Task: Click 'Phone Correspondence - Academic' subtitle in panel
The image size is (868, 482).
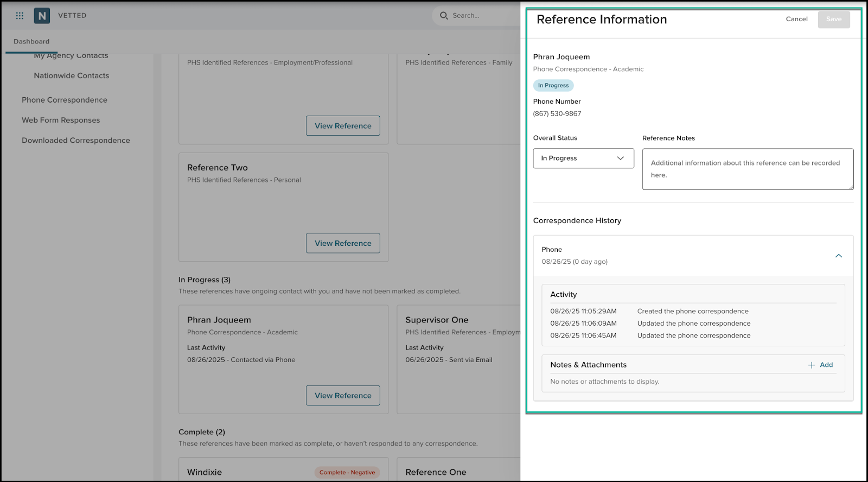Action: (588, 69)
